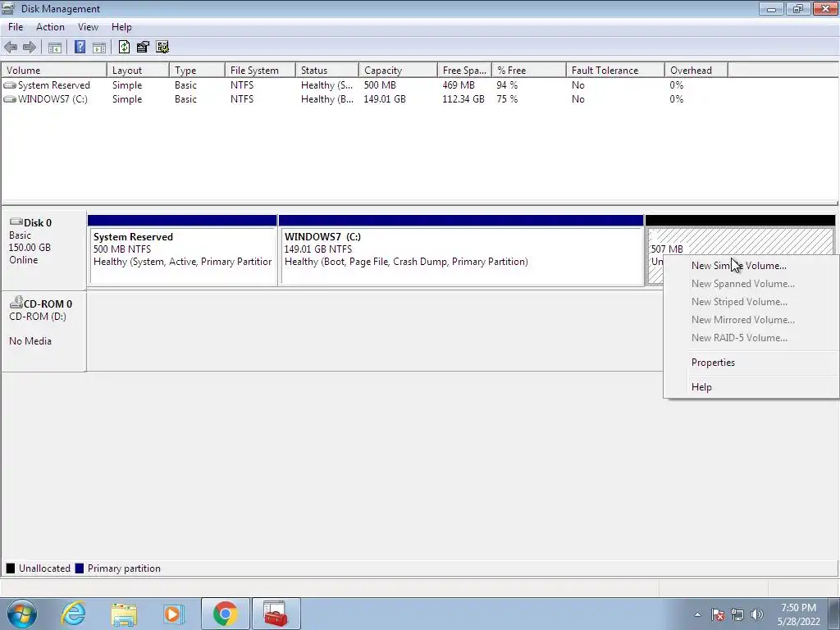
Task: Select the CD-ROM 0 drive icon
Action: click(x=16, y=303)
